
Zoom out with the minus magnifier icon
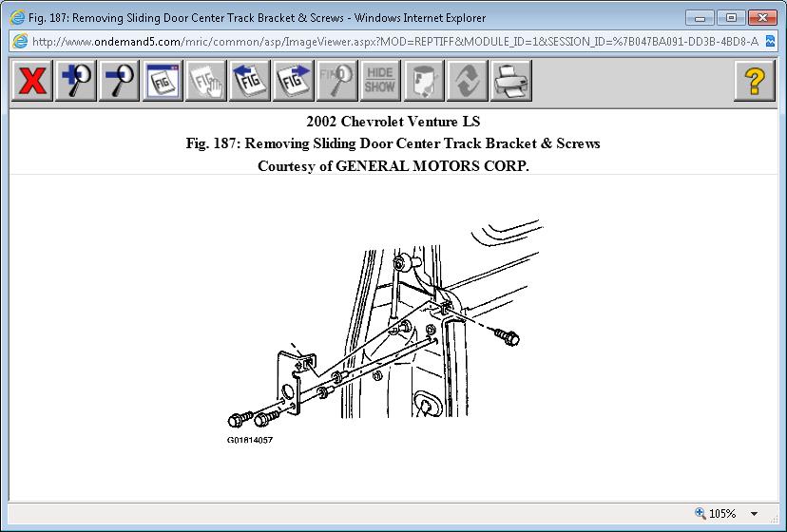click(x=119, y=81)
